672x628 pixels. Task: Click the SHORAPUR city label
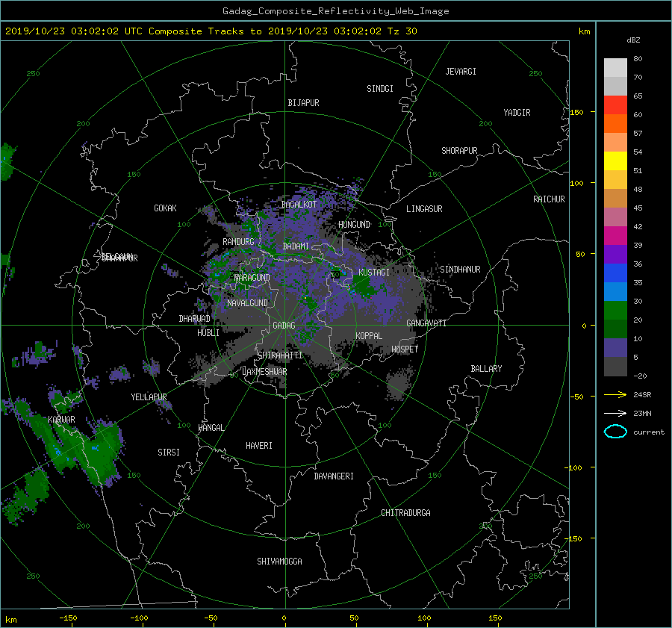(x=459, y=150)
